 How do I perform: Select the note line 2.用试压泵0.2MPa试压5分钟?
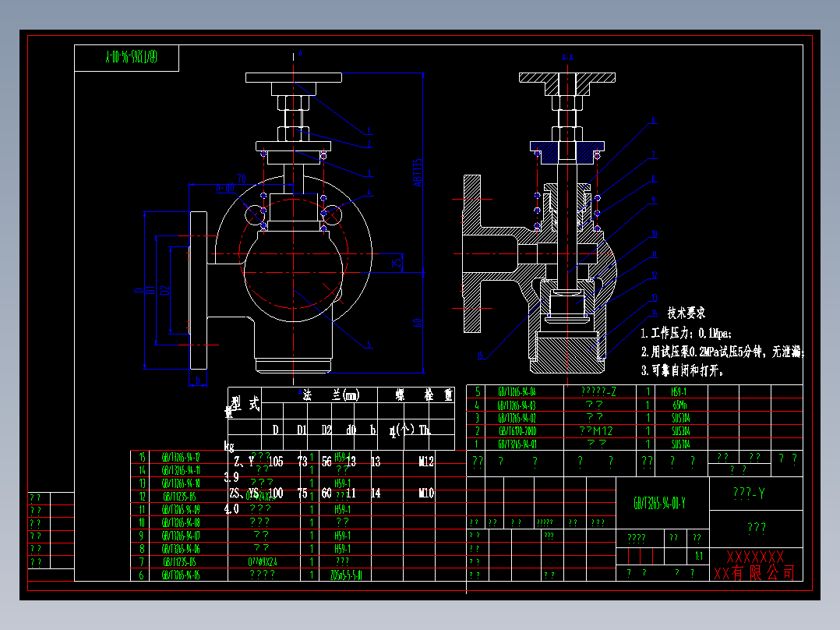[722, 352]
